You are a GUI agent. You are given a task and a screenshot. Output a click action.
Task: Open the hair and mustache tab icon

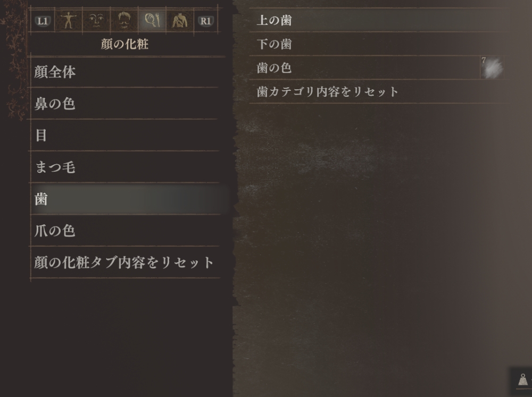click(124, 21)
